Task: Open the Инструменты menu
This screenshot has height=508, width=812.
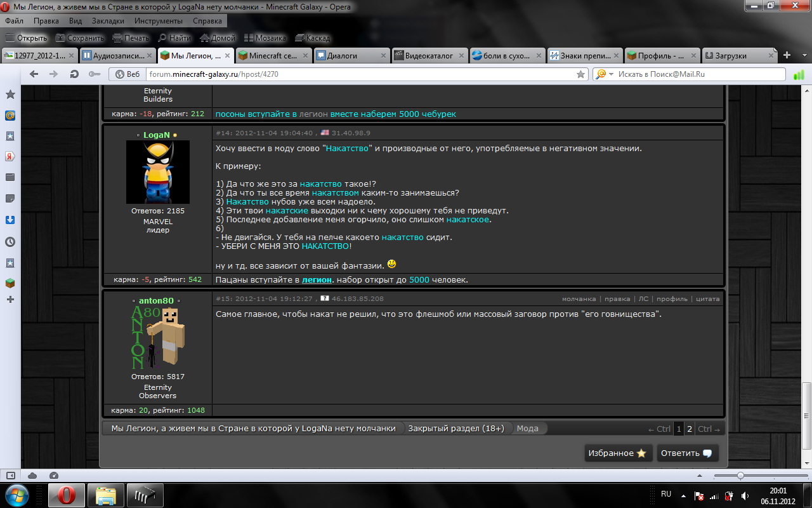Action: [159, 21]
